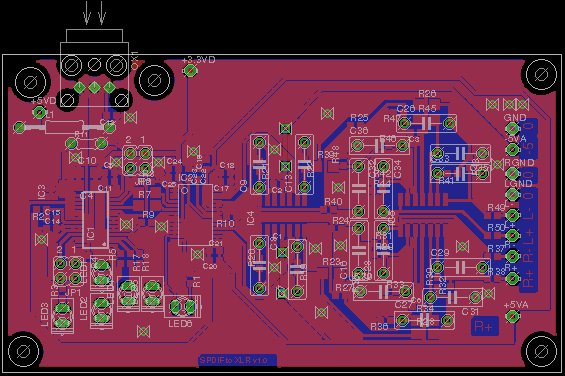Select the R38 designator
The height and width of the screenshot is (376, 565).
point(496,272)
